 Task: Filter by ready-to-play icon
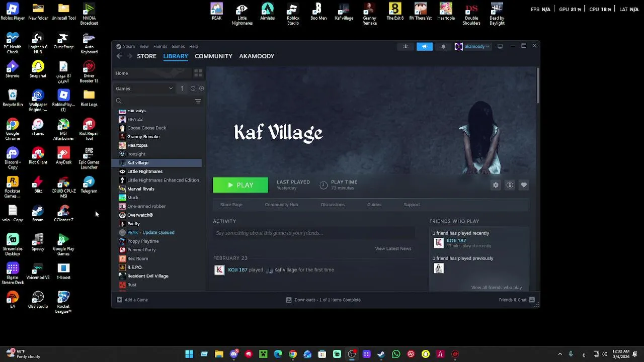(201, 88)
